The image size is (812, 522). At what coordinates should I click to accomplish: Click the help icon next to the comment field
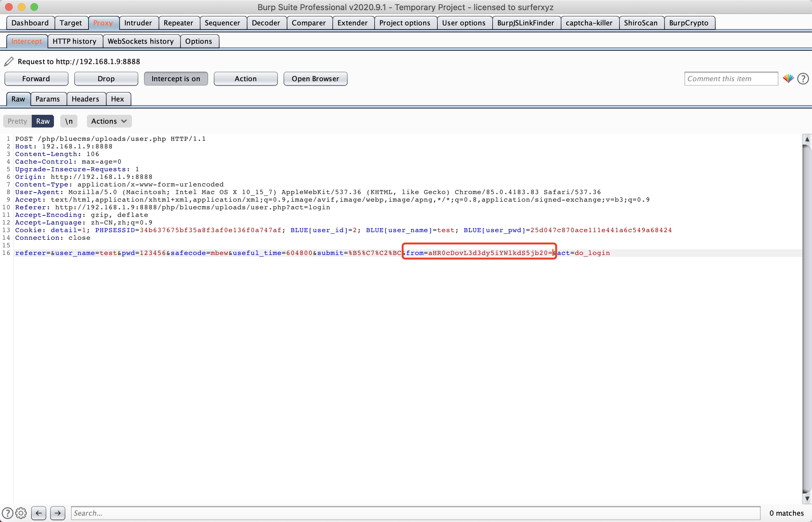click(802, 79)
